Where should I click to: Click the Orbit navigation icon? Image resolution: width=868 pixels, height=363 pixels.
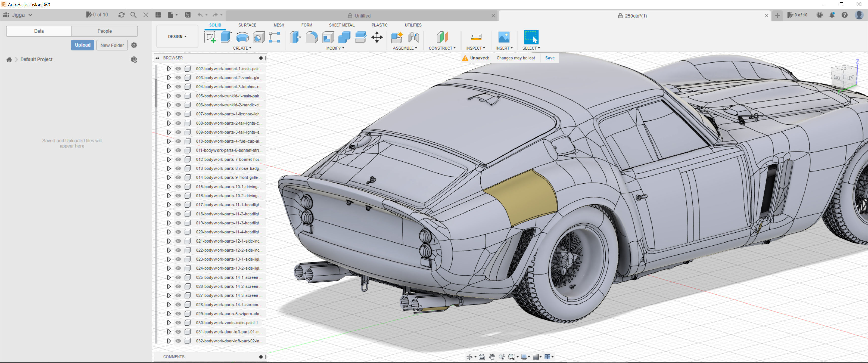point(469,357)
